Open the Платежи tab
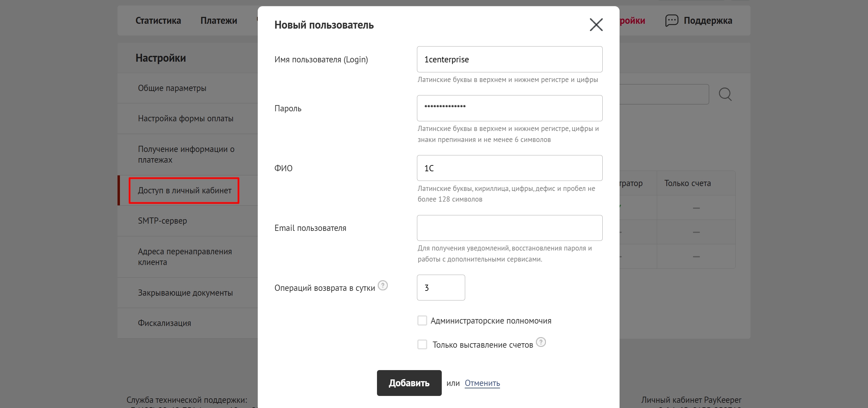Viewport: 868px width, 408px height. (x=219, y=21)
